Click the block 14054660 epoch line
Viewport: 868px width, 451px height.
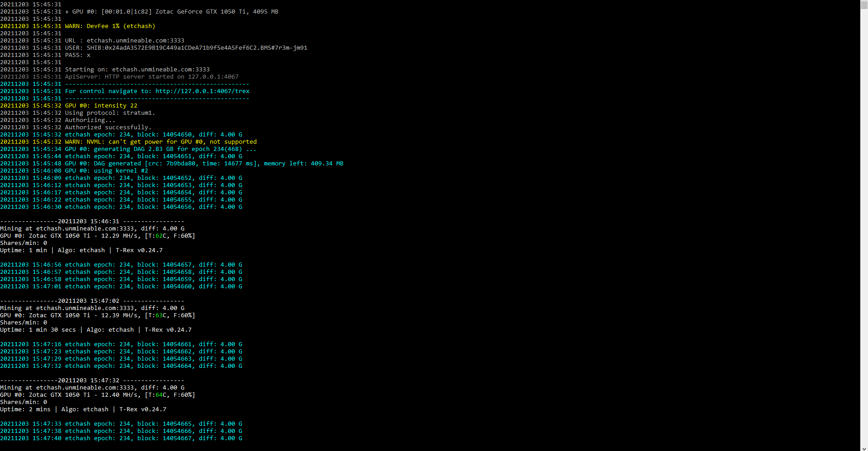coord(121,287)
